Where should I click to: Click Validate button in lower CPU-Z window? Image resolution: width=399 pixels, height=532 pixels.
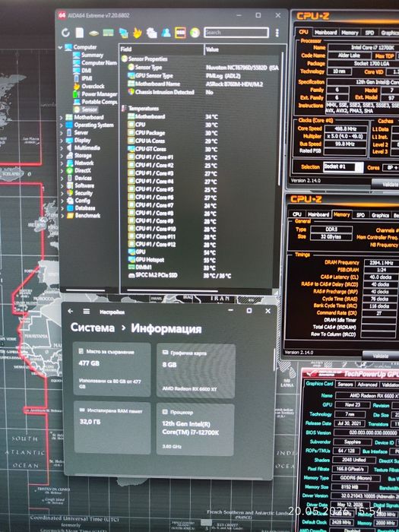click(381, 356)
